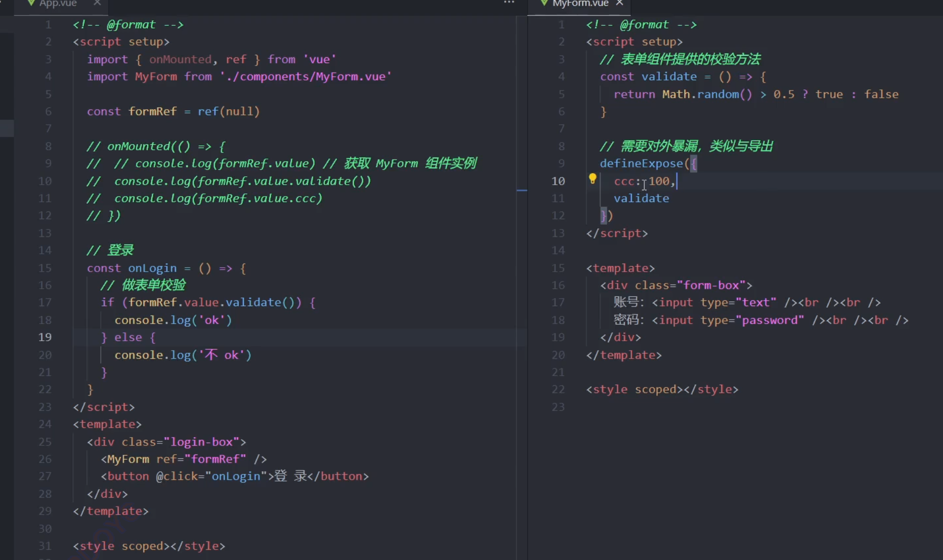This screenshot has height=560, width=943.
Task: Click the '0.5' number literal
Action: (784, 94)
